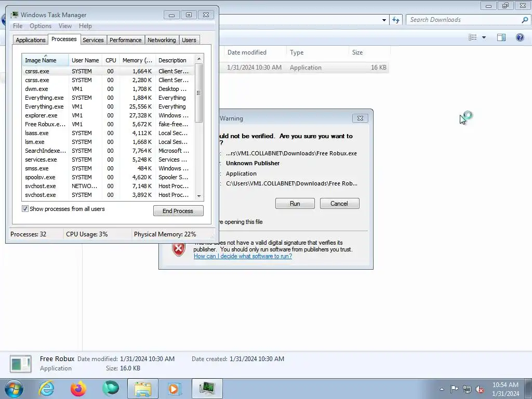Click the Explorer refresh button
Image resolution: width=532 pixels, height=399 pixels.
click(395, 20)
